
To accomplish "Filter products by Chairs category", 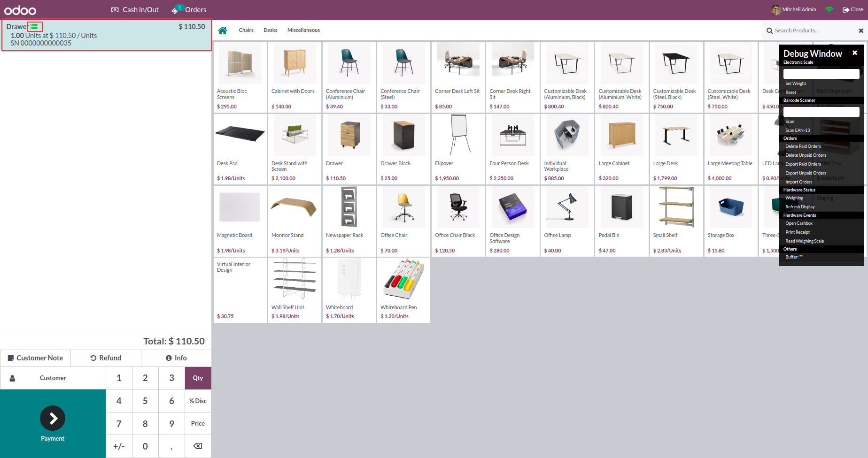I will tap(246, 30).
